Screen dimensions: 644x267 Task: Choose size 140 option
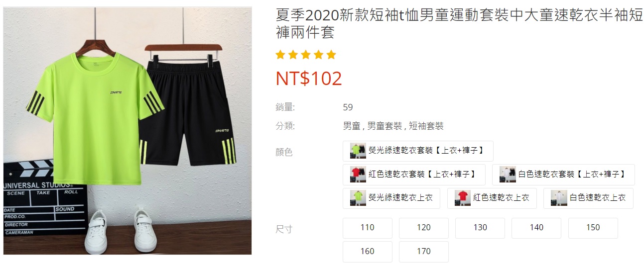(x=536, y=228)
